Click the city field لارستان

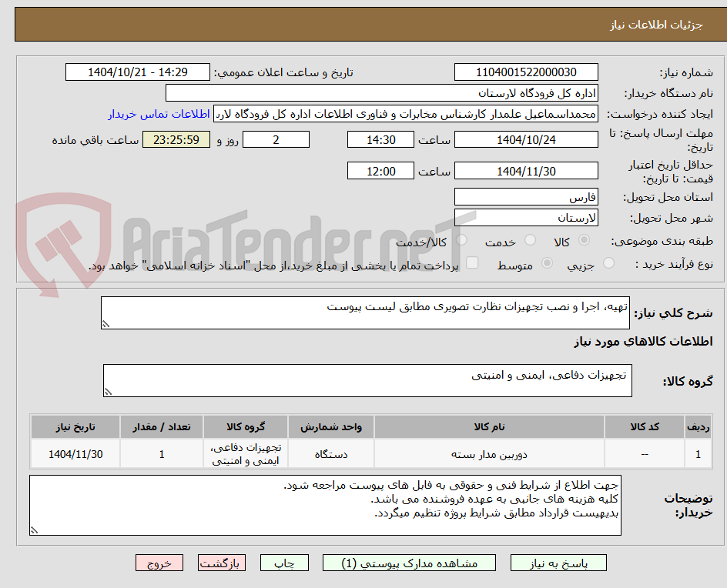click(526, 218)
